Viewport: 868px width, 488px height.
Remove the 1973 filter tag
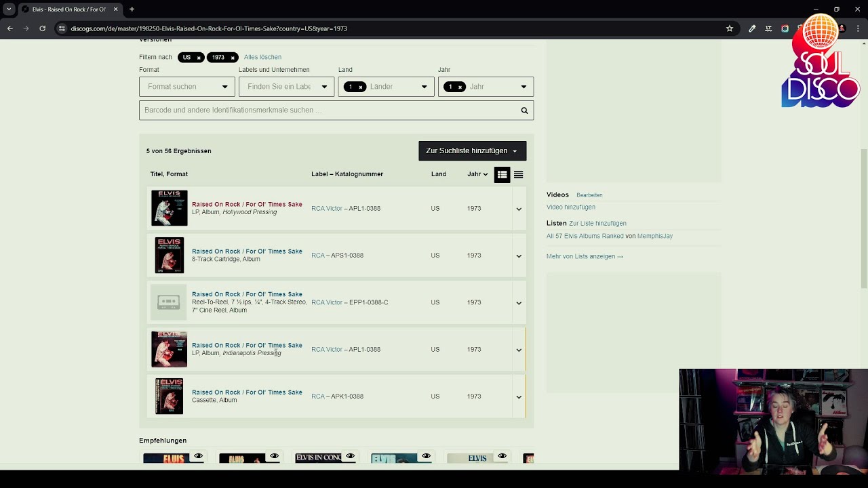click(x=233, y=58)
